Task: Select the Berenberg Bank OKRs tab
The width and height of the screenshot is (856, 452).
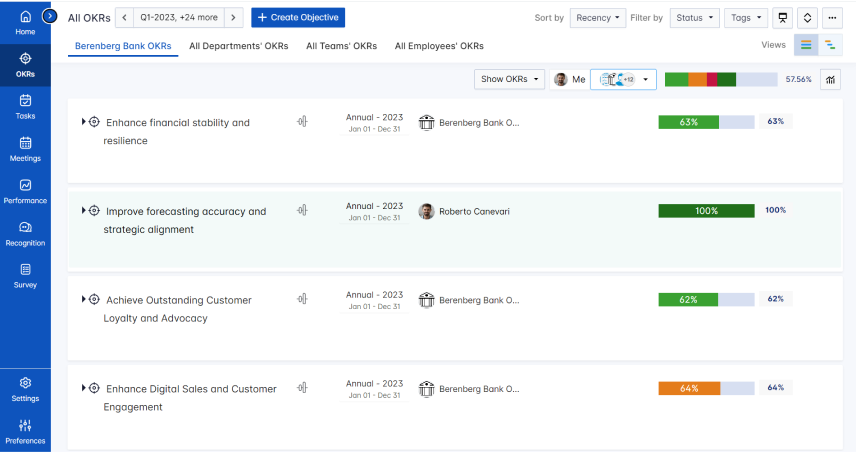Action: [123, 46]
